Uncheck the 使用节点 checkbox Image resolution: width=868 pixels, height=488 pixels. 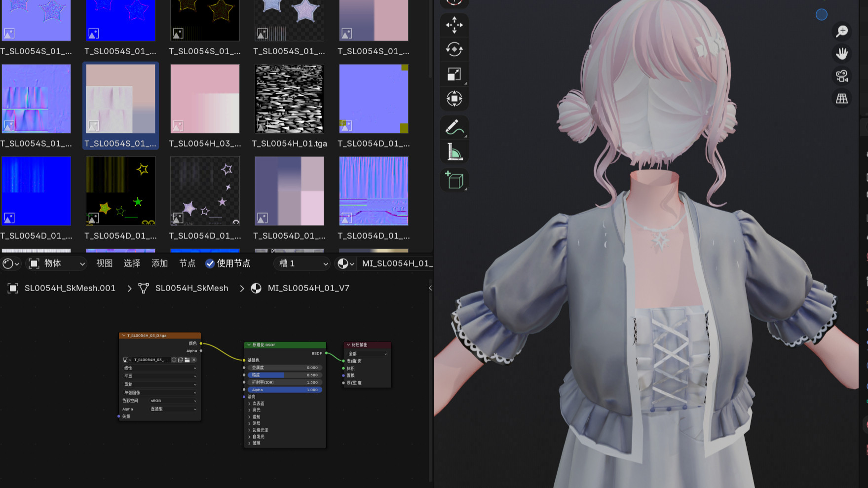click(210, 263)
